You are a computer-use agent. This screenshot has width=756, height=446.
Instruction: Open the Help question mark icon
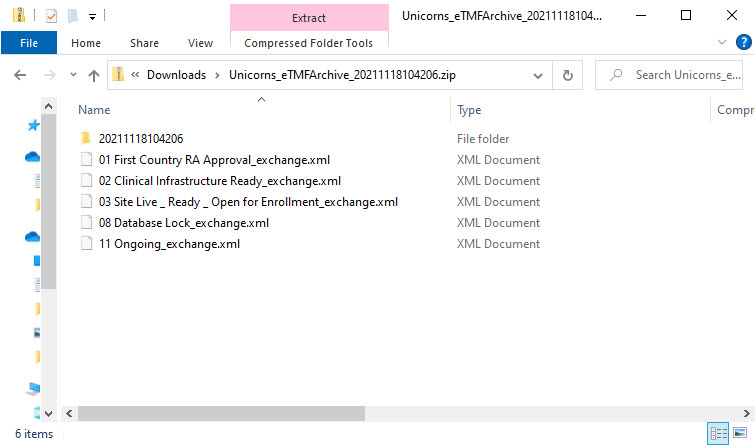pyautogui.click(x=743, y=43)
